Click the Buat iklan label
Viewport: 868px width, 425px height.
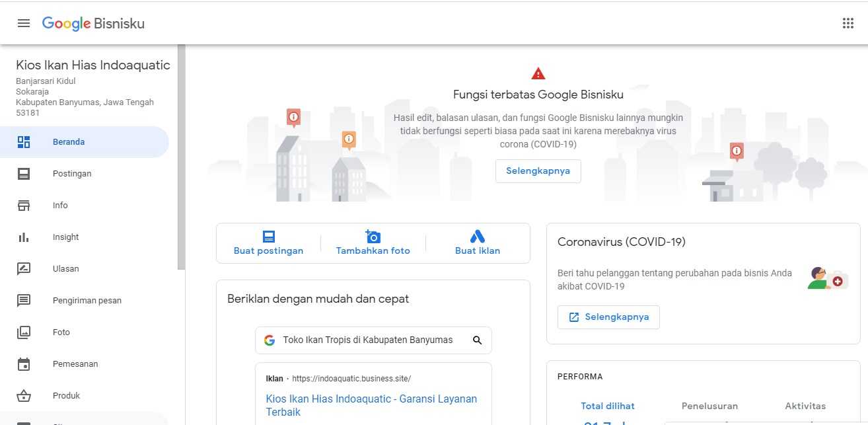coord(478,251)
